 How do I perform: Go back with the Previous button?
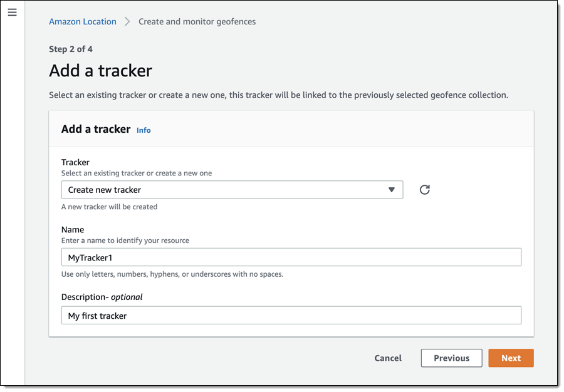point(451,358)
